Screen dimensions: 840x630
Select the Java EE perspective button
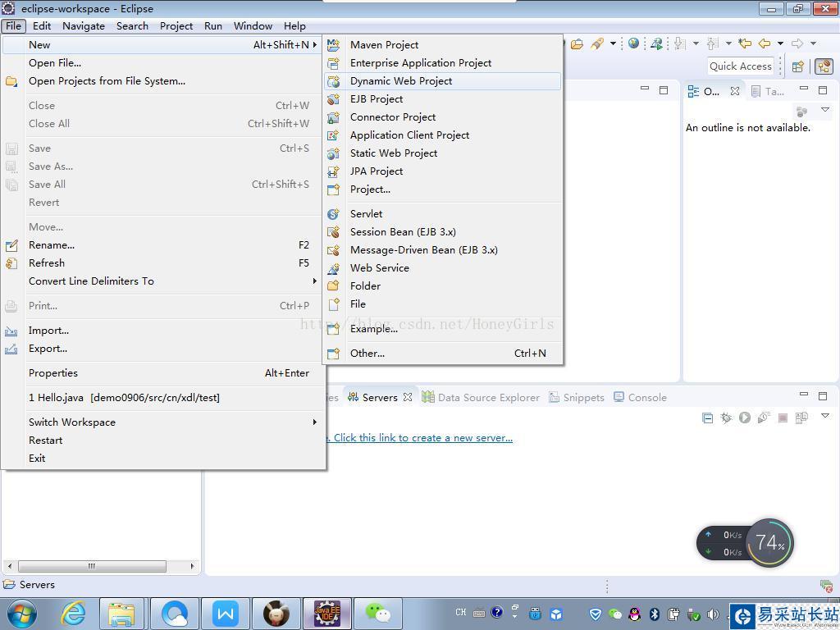coord(824,66)
